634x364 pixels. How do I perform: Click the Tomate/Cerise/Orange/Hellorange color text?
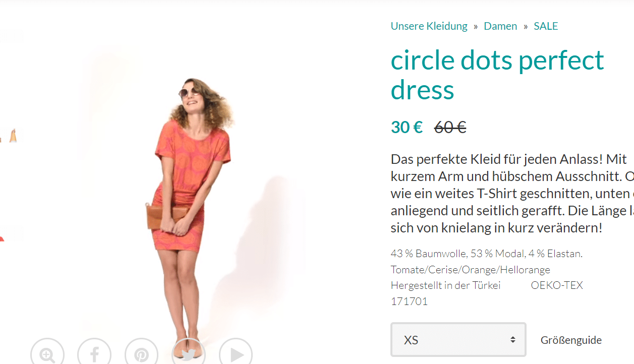(x=471, y=270)
